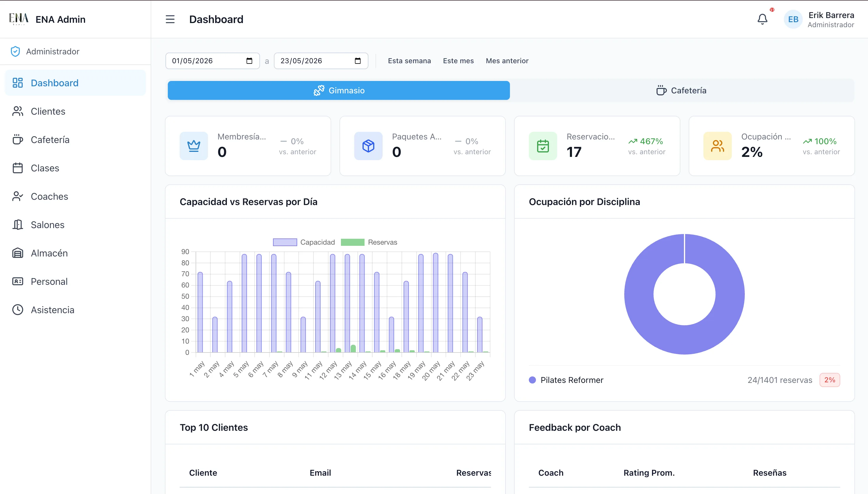Open Asistencia from the sidebar
This screenshot has height=494, width=868.
pos(75,310)
